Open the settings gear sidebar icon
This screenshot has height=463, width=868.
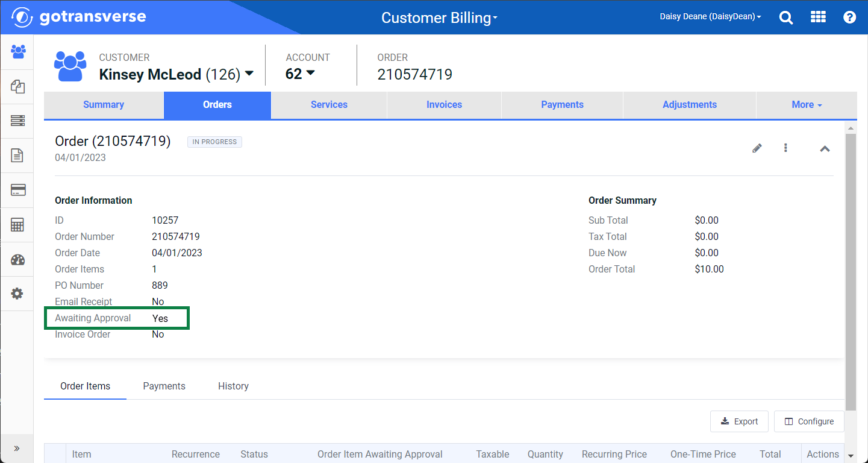pyautogui.click(x=17, y=294)
